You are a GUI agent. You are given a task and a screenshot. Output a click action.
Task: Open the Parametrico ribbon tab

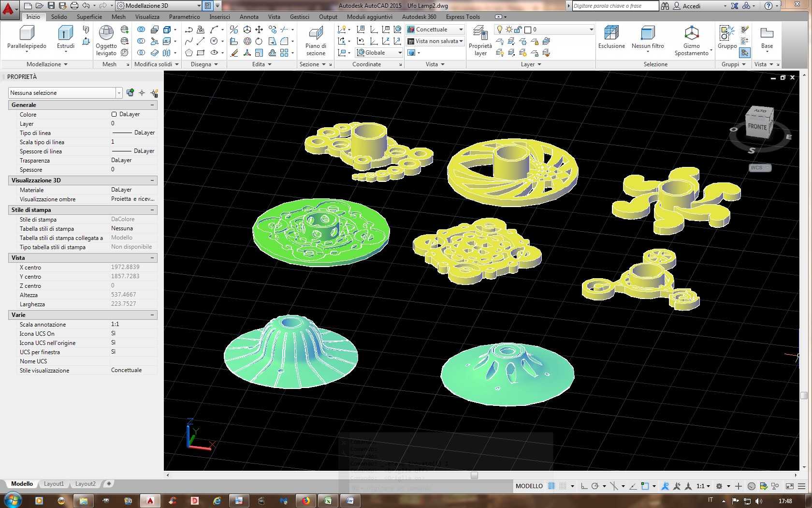184,17
